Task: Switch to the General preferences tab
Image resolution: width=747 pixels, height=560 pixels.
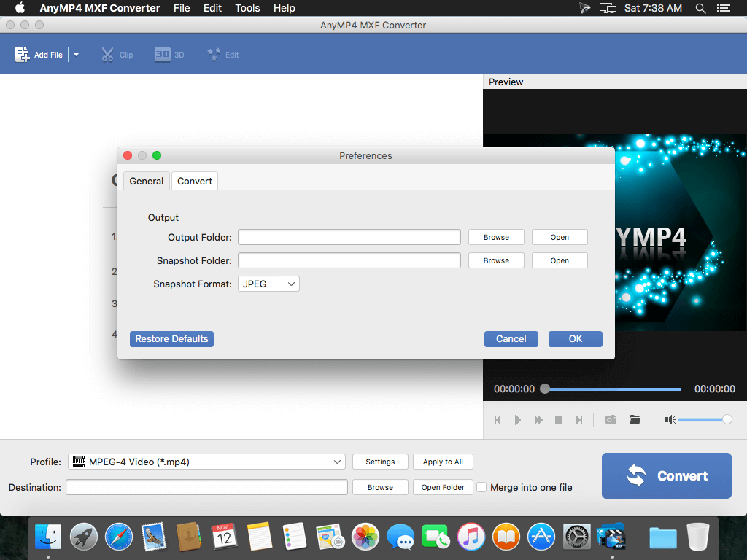Action: point(146,181)
